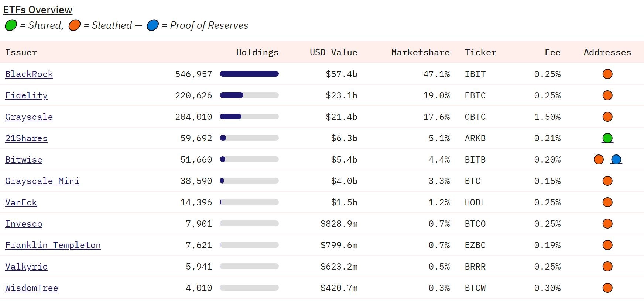Open the Invesco issuer link
This screenshot has width=644, height=306.
point(24,224)
